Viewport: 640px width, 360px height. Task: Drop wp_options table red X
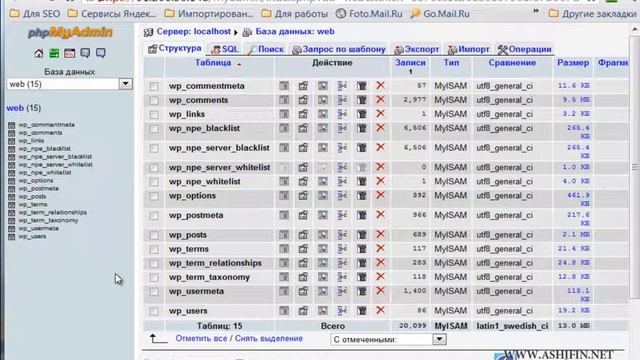point(380,195)
